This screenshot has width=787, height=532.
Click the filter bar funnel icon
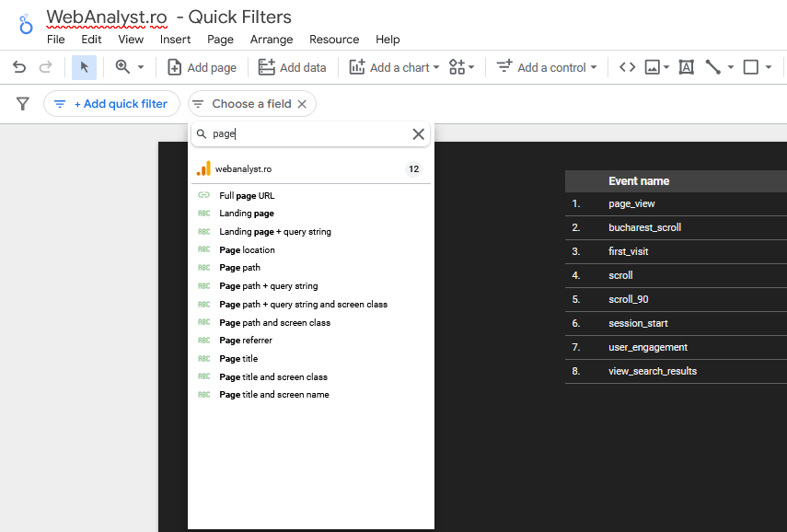tap(23, 104)
